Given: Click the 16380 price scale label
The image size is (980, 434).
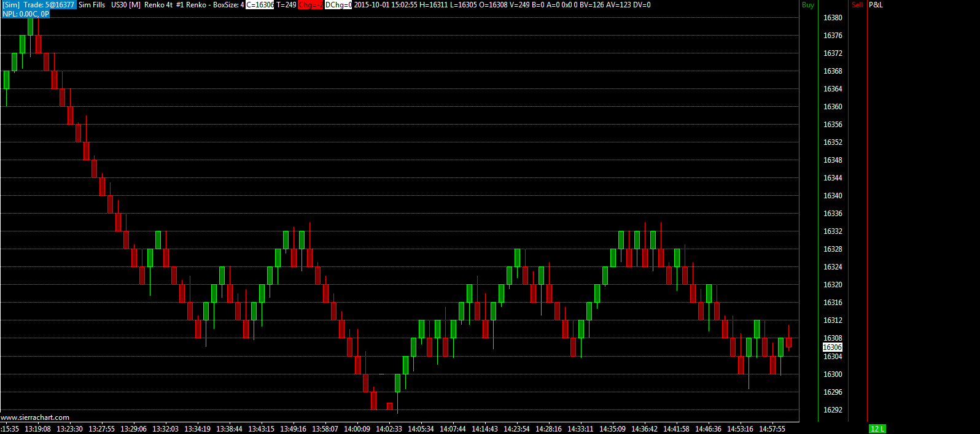Looking at the screenshot, I should pyautogui.click(x=833, y=18).
